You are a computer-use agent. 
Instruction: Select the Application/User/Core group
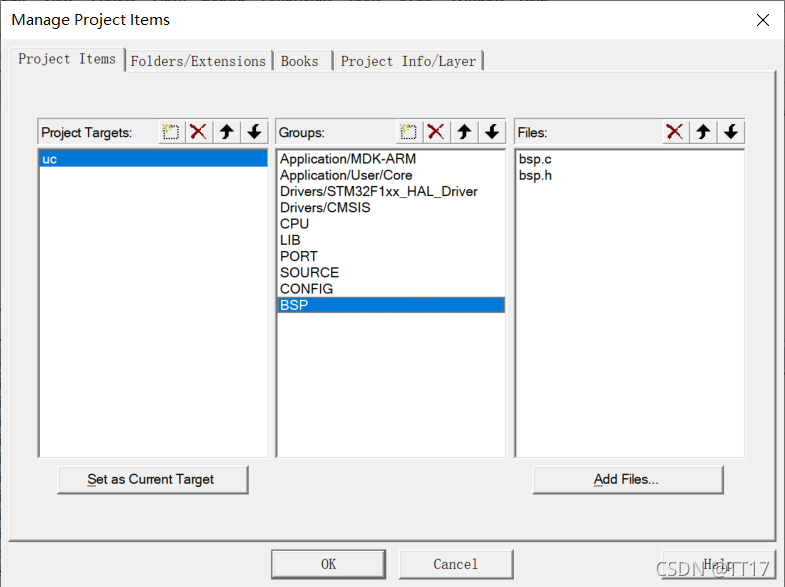[390, 175]
